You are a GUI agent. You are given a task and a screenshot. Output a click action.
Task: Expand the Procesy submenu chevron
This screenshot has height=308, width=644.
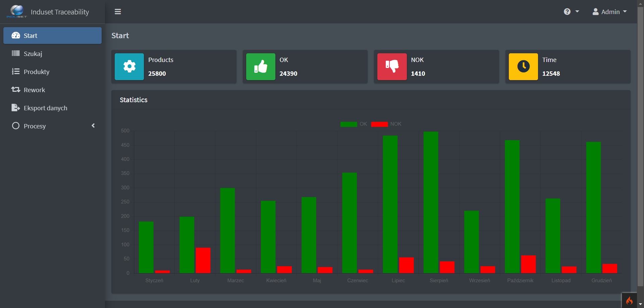pyautogui.click(x=93, y=126)
